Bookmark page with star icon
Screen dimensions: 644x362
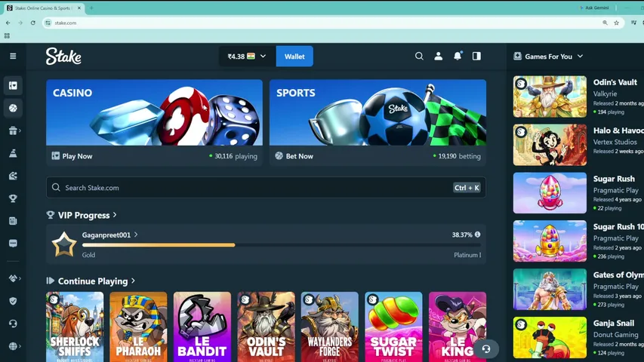tap(617, 23)
